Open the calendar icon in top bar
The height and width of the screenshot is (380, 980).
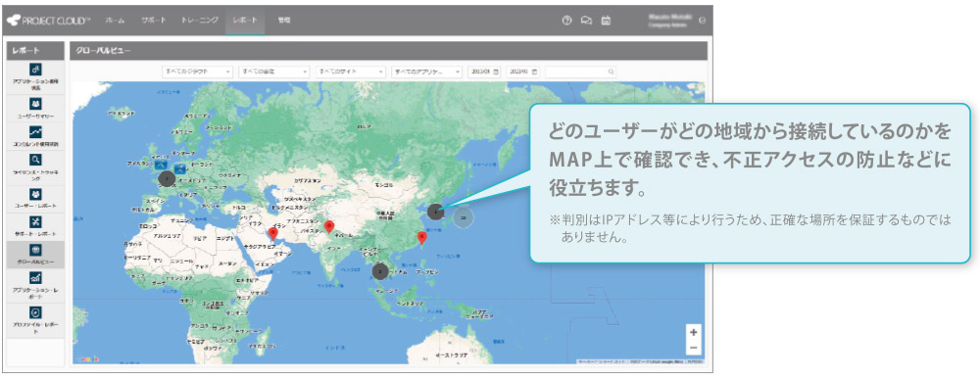click(x=605, y=20)
